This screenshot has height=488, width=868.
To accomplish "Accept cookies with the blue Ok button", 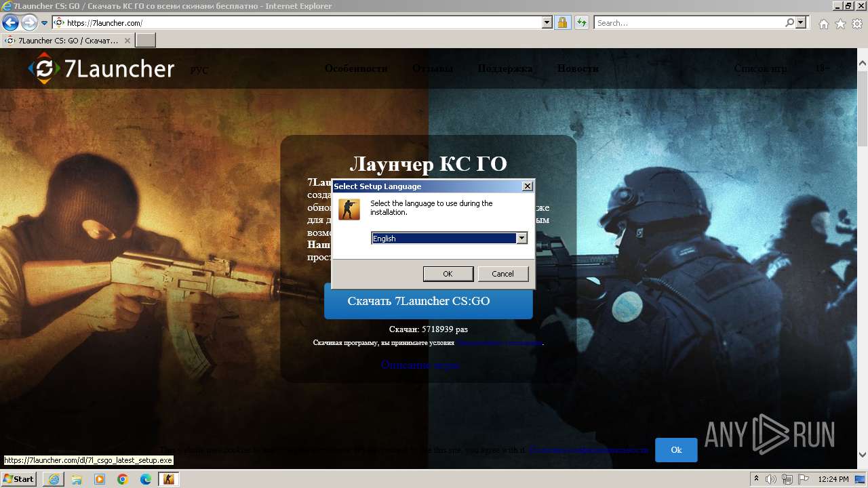I will [676, 450].
